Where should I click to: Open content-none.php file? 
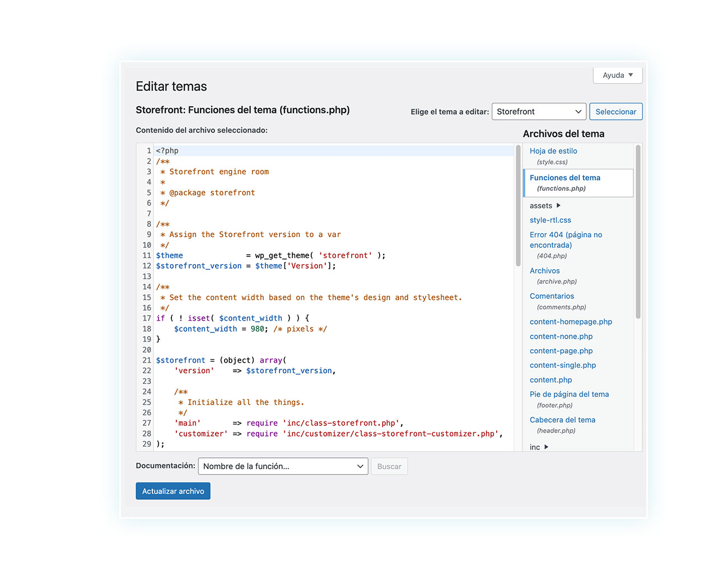[561, 336]
